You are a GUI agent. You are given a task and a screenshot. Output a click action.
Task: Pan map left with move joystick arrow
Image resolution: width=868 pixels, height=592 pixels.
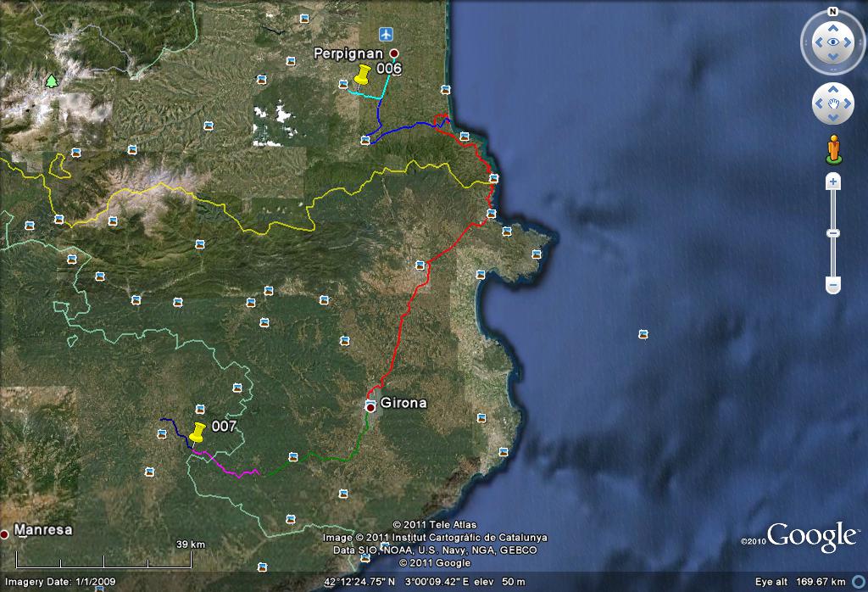820,103
